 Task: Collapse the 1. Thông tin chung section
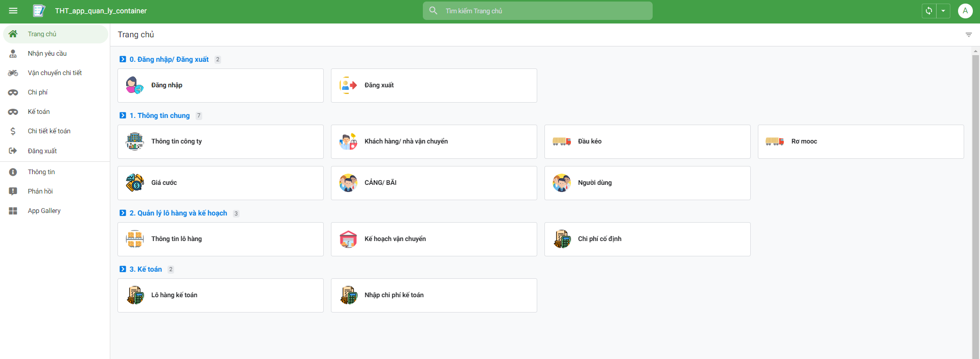[x=123, y=115]
